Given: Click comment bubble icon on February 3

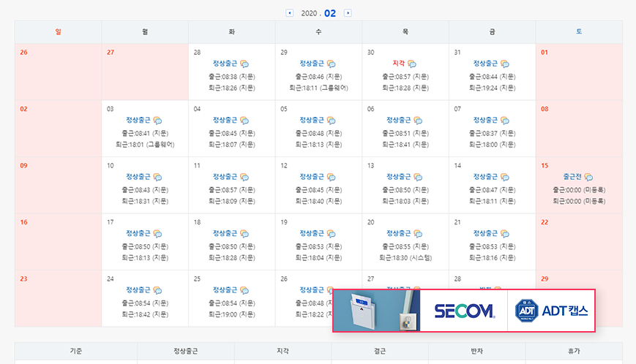Looking at the screenshot, I should [157, 121].
